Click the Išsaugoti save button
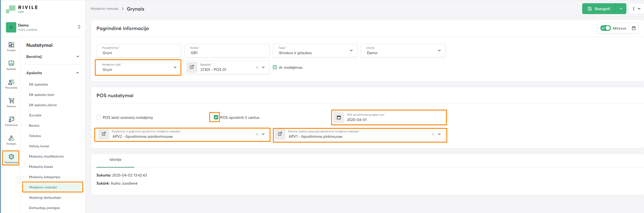This screenshot has height=213, width=644. [x=599, y=9]
